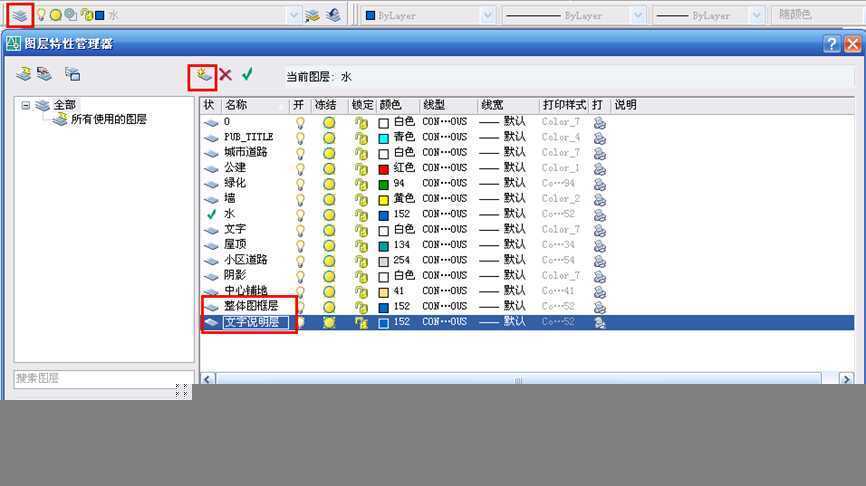Click the Layer Previous toolbar icon

click(334, 15)
